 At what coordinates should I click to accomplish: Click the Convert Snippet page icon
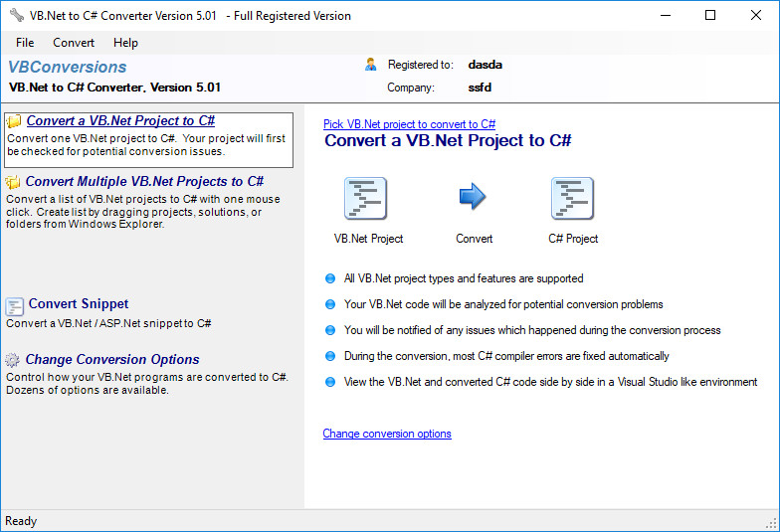click(14, 306)
